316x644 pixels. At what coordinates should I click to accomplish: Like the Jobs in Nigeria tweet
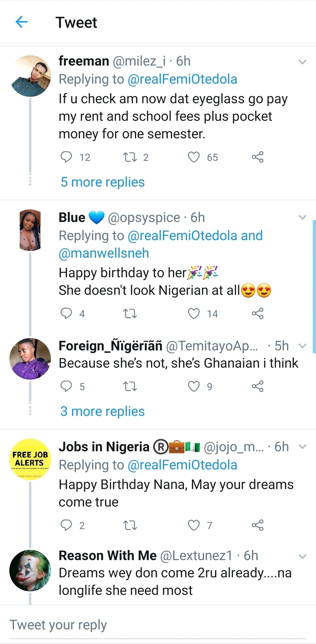coord(194,525)
